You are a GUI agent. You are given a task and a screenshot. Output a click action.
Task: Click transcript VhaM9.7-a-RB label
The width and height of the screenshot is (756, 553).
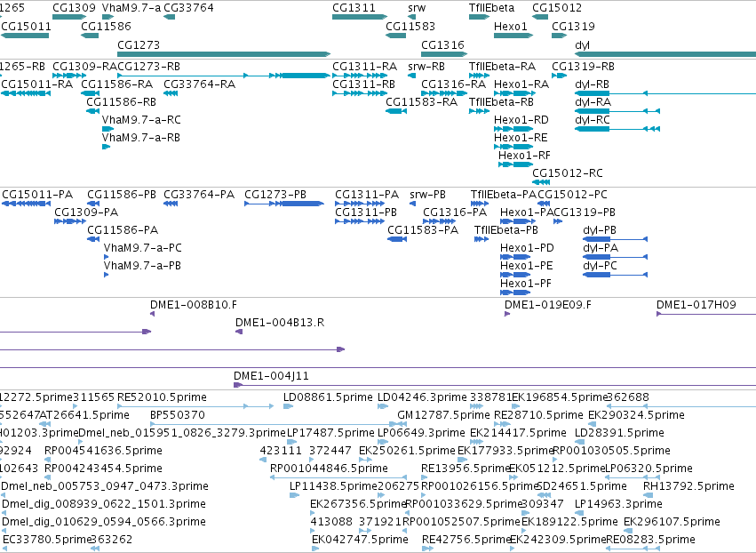tap(140, 138)
